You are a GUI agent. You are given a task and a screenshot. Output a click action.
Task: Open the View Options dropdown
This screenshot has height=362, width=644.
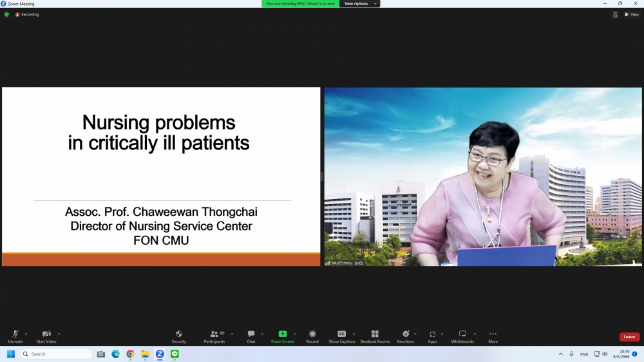(x=359, y=4)
